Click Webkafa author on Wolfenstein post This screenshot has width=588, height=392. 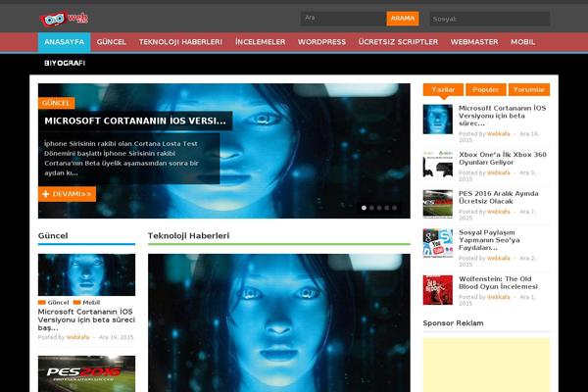tap(499, 297)
